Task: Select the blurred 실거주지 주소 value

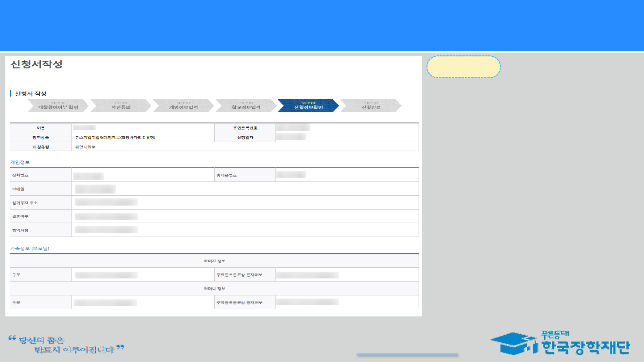Action: (106, 202)
